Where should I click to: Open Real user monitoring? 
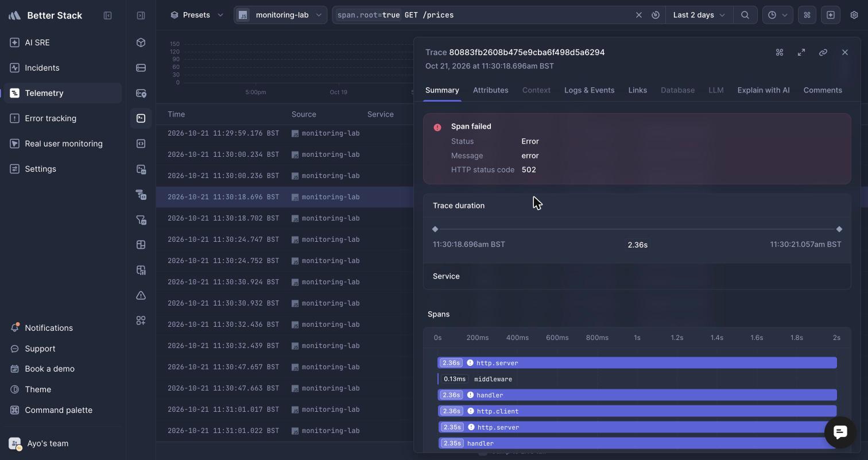63,144
